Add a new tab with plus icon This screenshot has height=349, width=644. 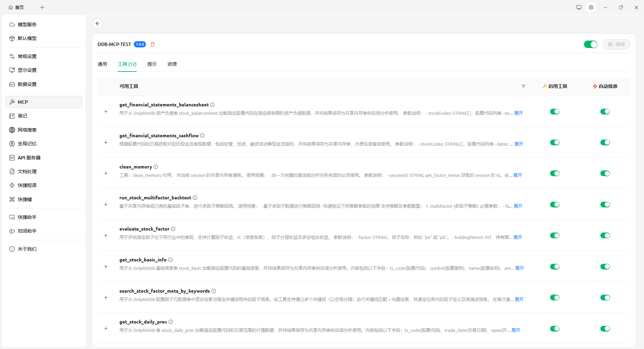42,7
